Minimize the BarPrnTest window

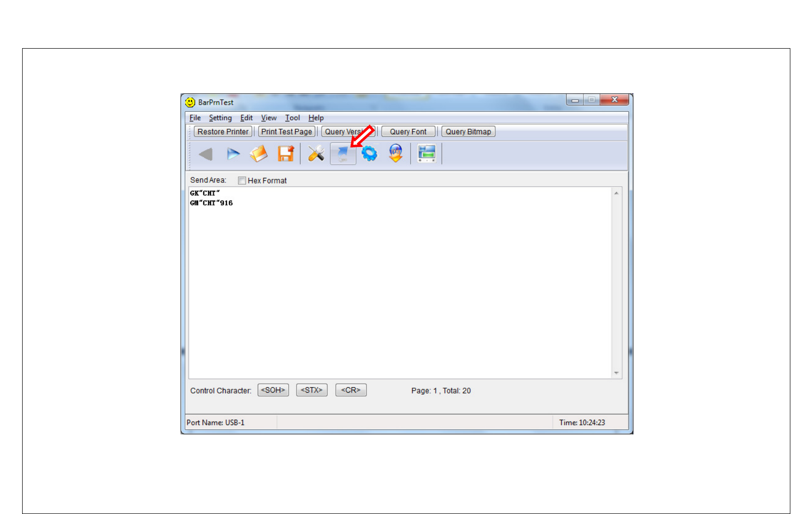(575, 100)
